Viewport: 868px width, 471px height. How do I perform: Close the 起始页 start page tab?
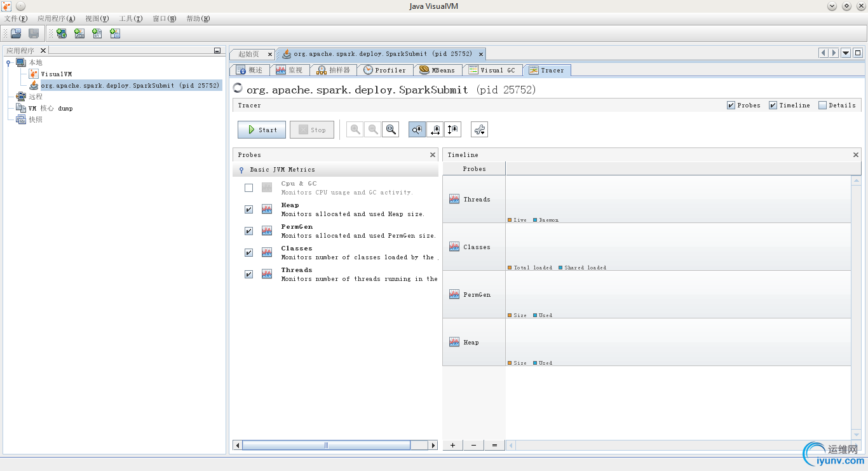(x=270, y=54)
